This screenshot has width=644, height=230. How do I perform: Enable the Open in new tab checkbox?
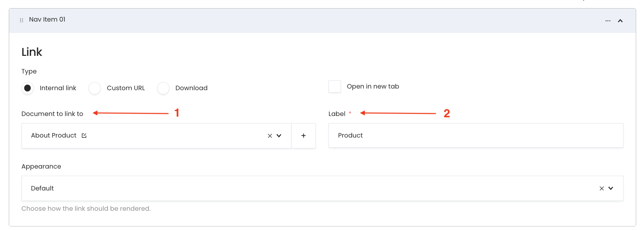tap(334, 87)
